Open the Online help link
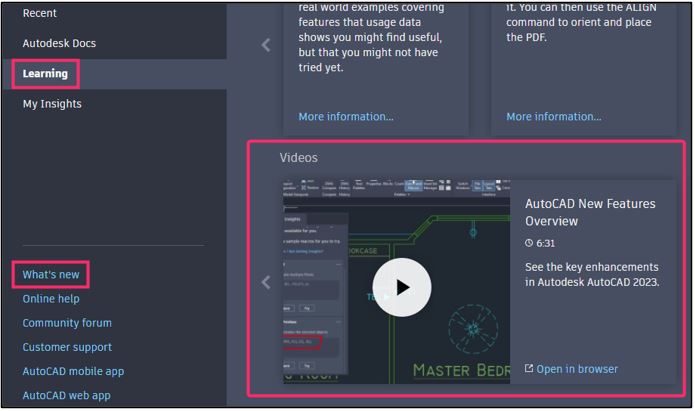 pyautogui.click(x=51, y=299)
